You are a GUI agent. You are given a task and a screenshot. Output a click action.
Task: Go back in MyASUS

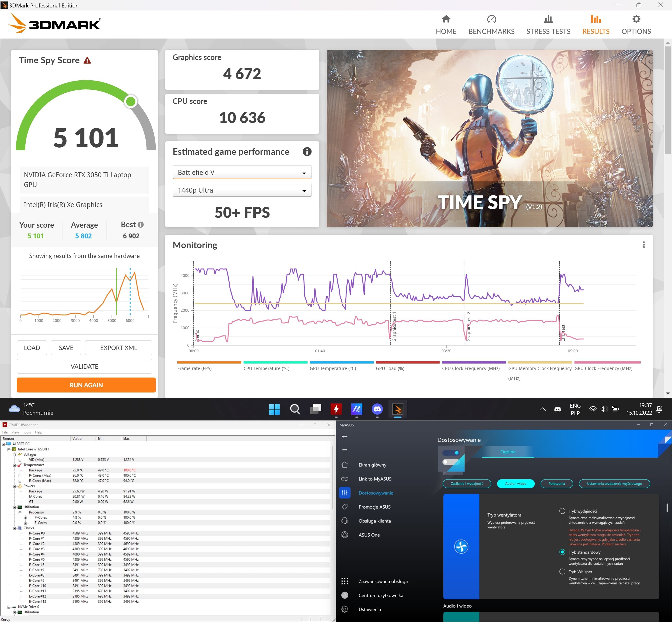344,437
